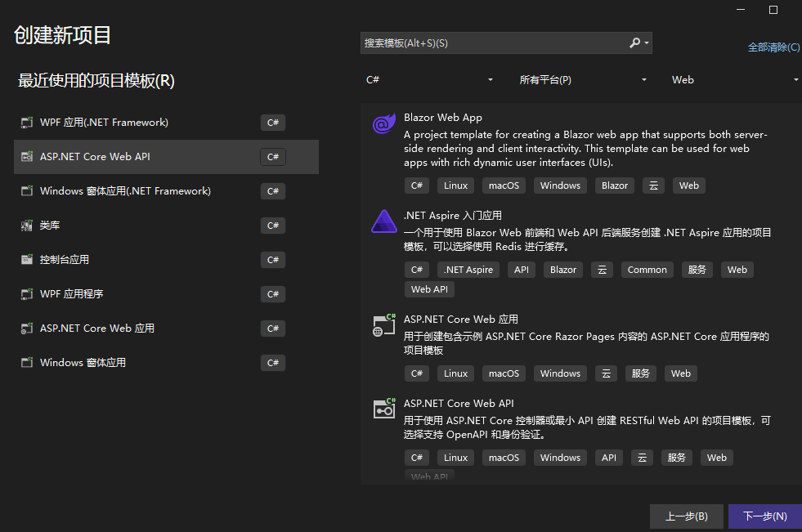This screenshot has height=532, width=802.
Task: Click the search magnifier icon
Action: 634,43
